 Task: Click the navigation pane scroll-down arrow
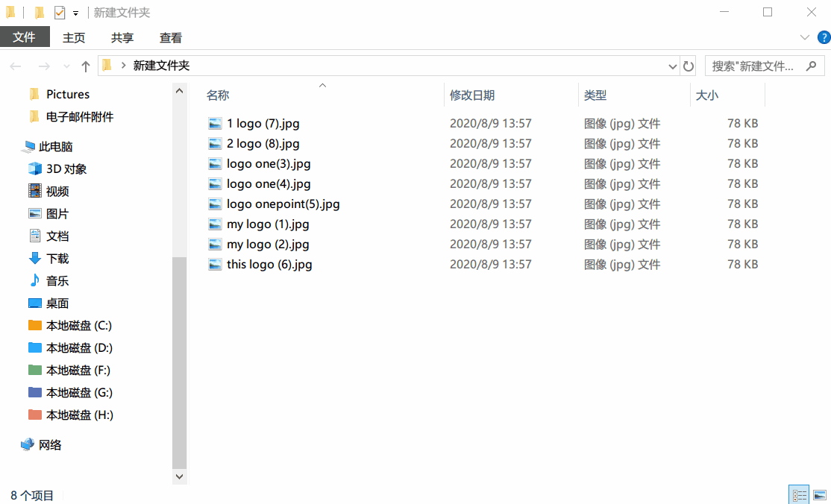click(179, 476)
